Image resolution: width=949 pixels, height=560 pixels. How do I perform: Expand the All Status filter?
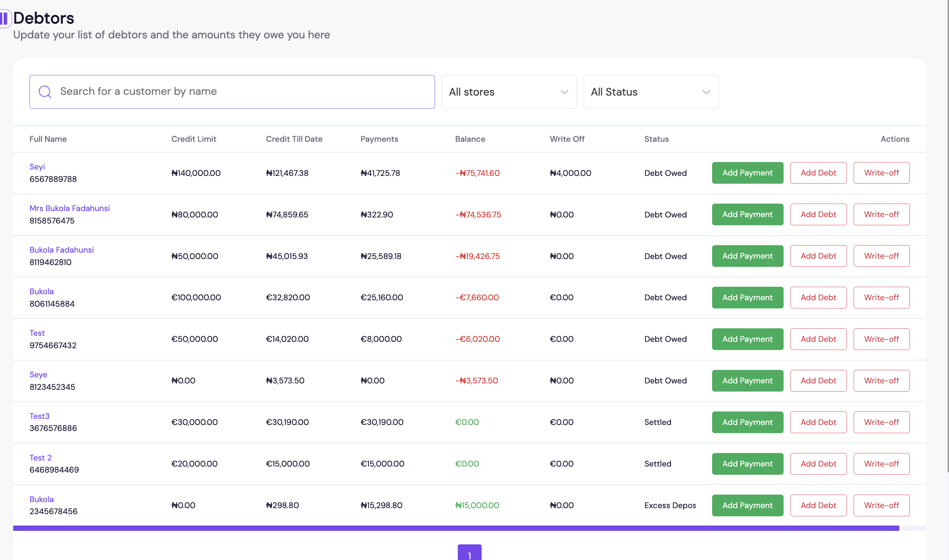(x=650, y=92)
